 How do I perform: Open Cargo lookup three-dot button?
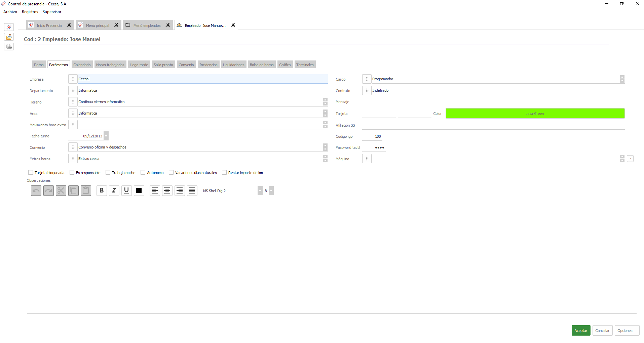367,79
